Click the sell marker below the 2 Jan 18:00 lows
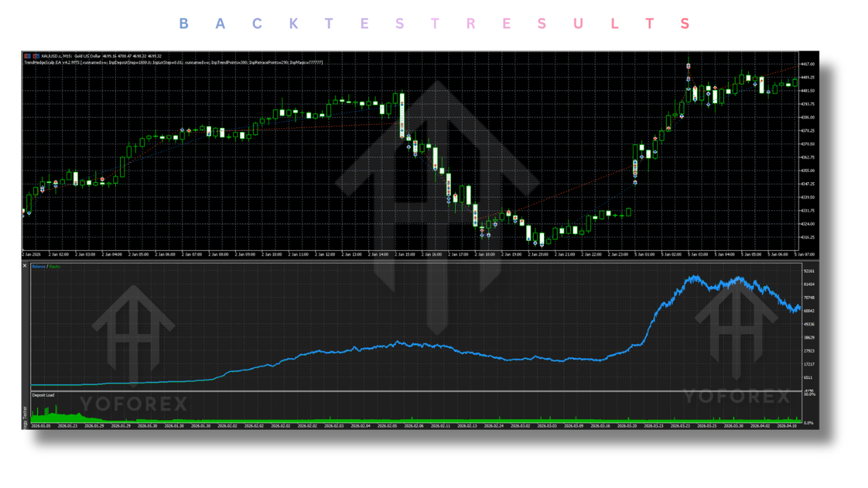Screen dimensions: 868x488 (x=482, y=235)
